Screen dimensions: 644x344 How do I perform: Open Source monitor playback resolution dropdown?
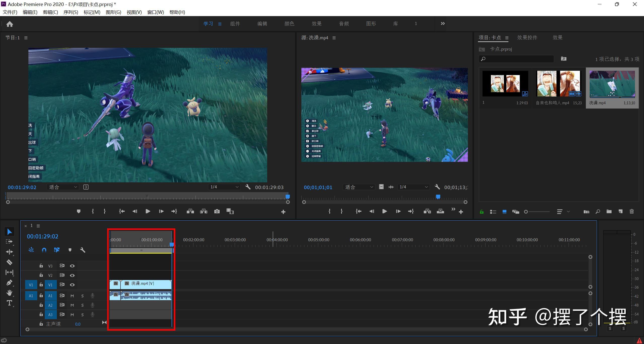pos(414,187)
